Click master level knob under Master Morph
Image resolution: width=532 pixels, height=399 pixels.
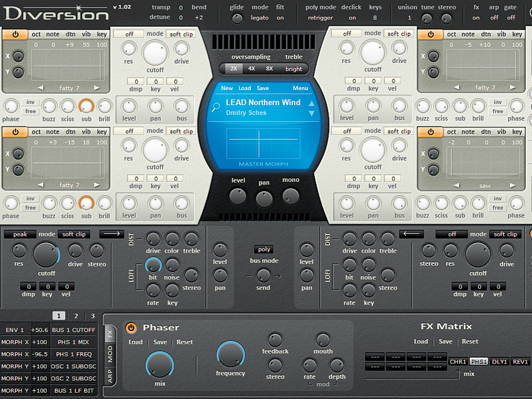(x=237, y=196)
